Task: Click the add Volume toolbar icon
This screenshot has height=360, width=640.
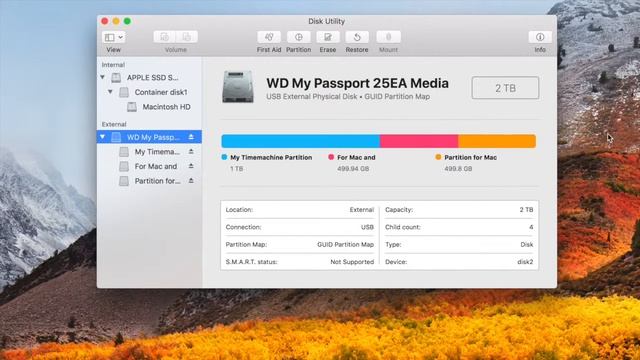Action: click(164, 37)
